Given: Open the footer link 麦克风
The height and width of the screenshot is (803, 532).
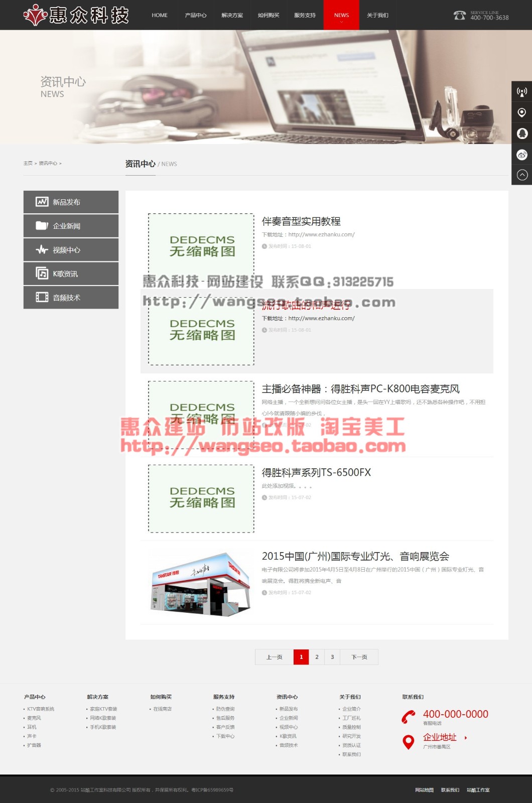Looking at the screenshot, I should tap(34, 718).
